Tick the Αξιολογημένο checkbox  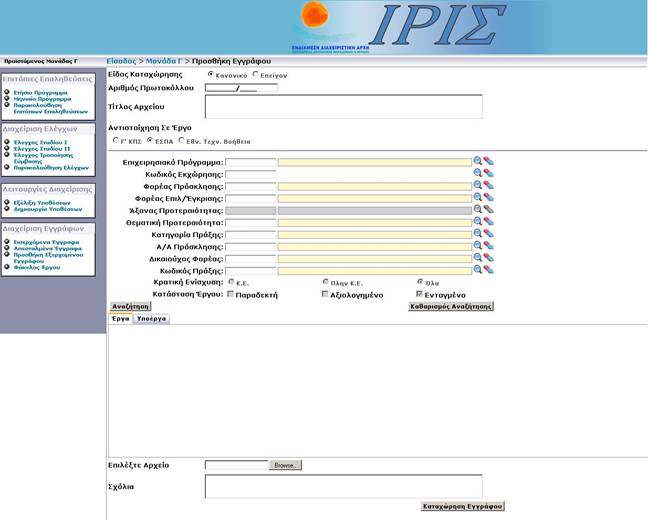(325, 295)
